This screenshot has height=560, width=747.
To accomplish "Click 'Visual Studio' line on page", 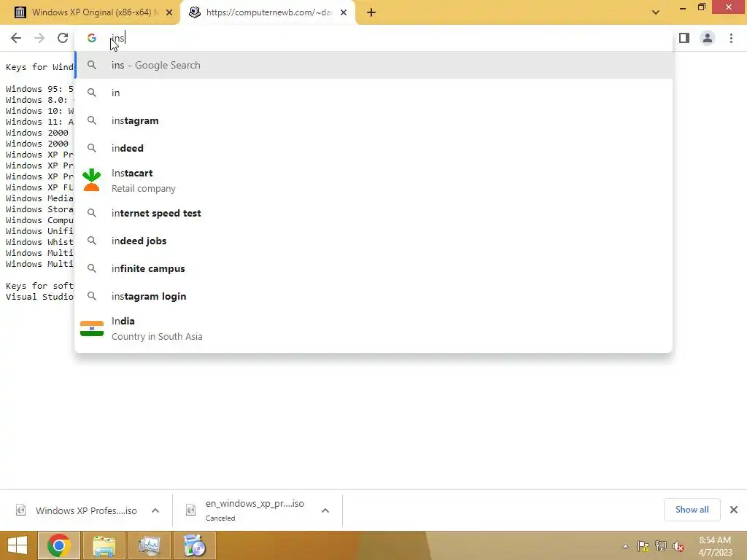I will click(x=39, y=297).
